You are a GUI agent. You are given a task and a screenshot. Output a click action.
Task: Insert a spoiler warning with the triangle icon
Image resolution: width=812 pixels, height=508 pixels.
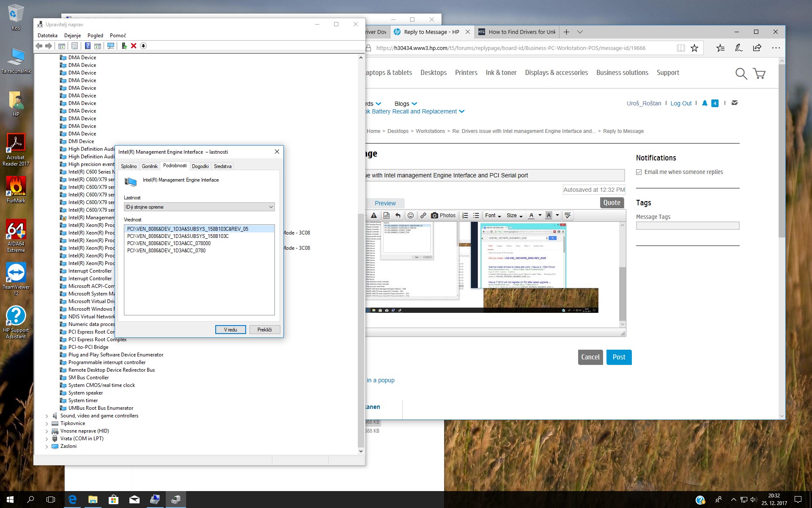(x=374, y=215)
